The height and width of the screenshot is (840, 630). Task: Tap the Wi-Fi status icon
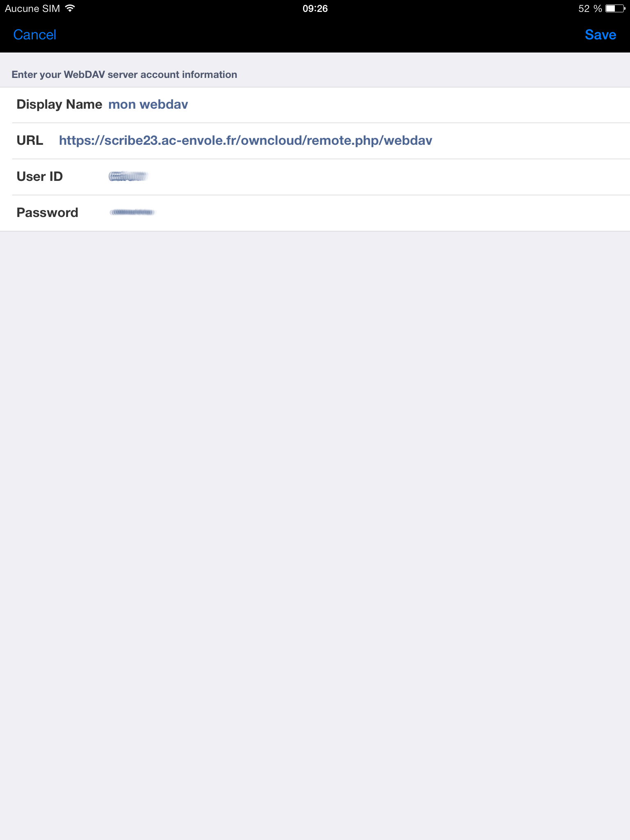[x=70, y=8]
